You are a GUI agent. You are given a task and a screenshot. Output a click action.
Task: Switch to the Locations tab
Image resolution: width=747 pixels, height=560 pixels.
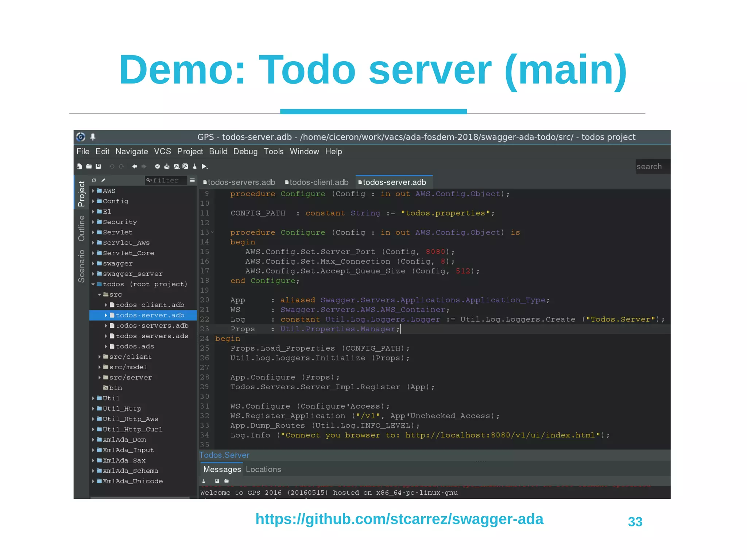pyautogui.click(x=263, y=470)
